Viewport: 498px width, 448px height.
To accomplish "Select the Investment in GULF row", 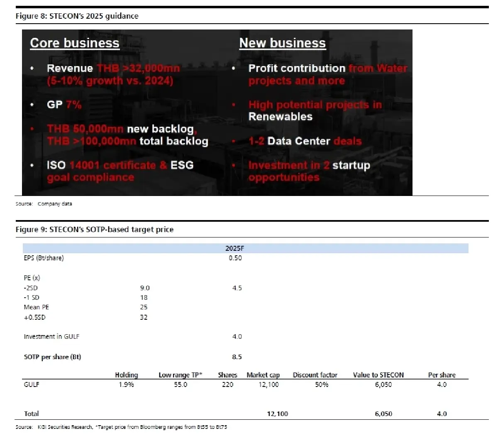I will tap(51, 337).
